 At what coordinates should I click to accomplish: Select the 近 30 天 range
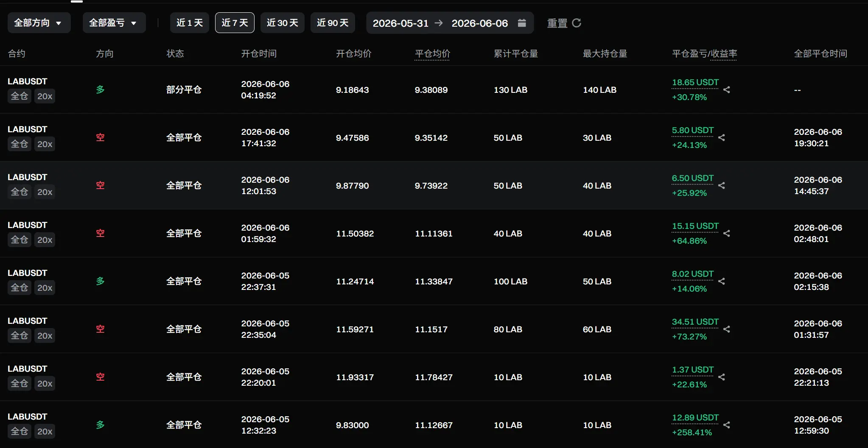(x=283, y=23)
